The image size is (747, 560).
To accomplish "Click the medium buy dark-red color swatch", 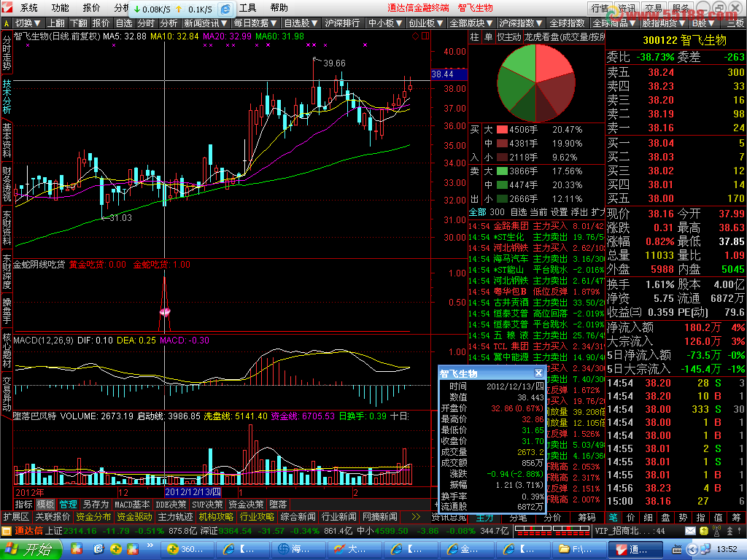I will [x=502, y=144].
